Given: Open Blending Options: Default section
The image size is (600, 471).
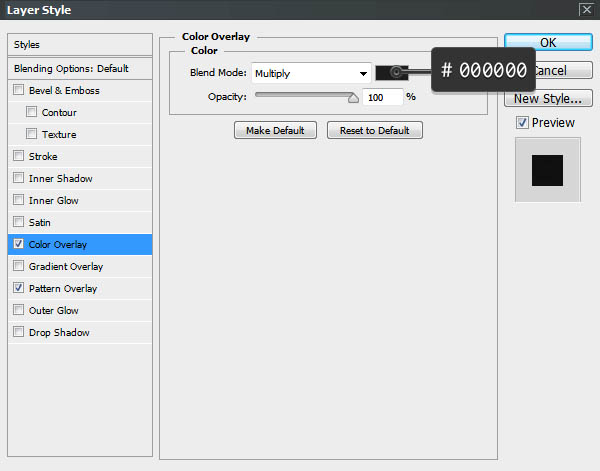Looking at the screenshot, I should pyautogui.click(x=80, y=68).
